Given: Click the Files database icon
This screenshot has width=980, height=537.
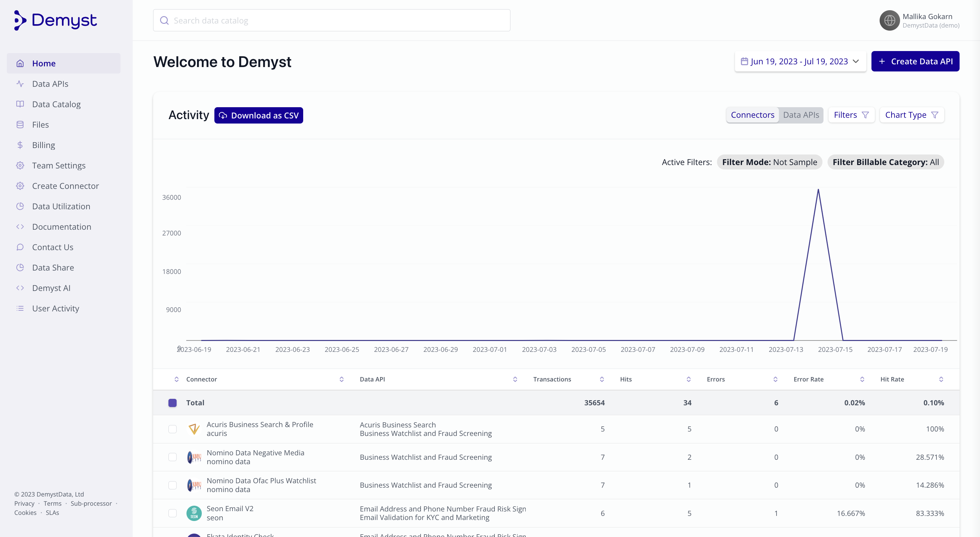Looking at the screenshot, I should pyautogui.click(x=20, y=125).
